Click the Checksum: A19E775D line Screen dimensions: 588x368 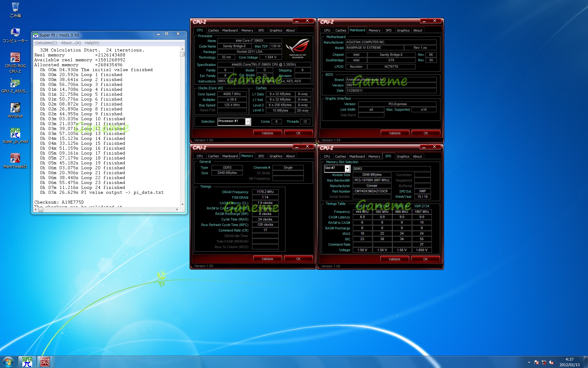pos(59,202)
